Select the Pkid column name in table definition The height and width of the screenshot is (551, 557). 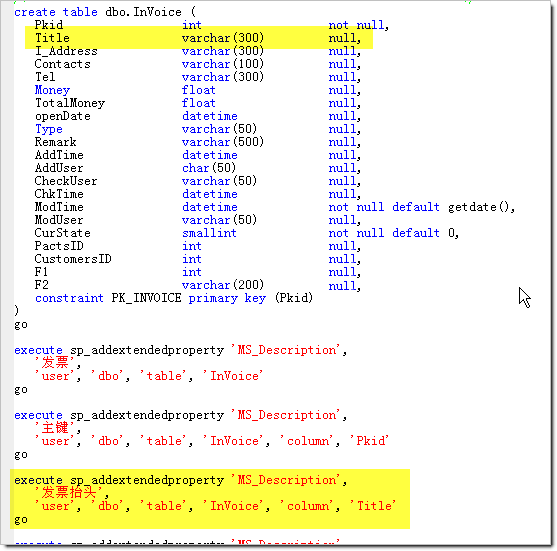point(49,25)
